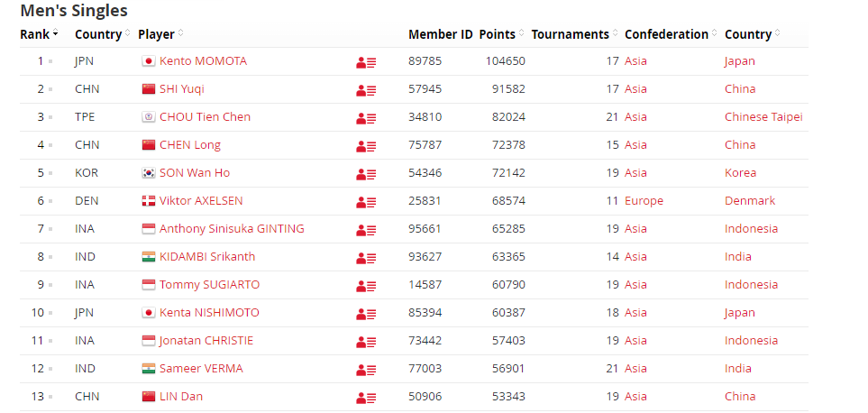Viewport: 868px width, 413px height.
Task: Open Jonatan CHRISTIE player page
Action: pos(206,341)
